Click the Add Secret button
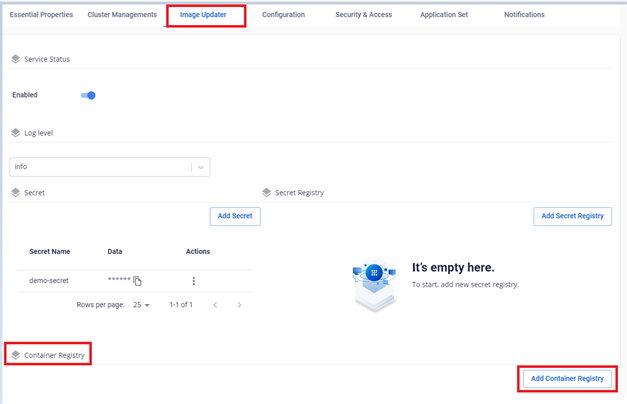The height and width of the screenshot is (404, 627). point(235,216)
